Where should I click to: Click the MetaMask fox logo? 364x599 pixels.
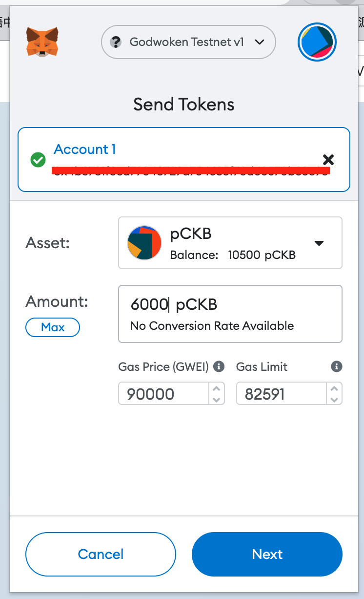click(42, 42)
